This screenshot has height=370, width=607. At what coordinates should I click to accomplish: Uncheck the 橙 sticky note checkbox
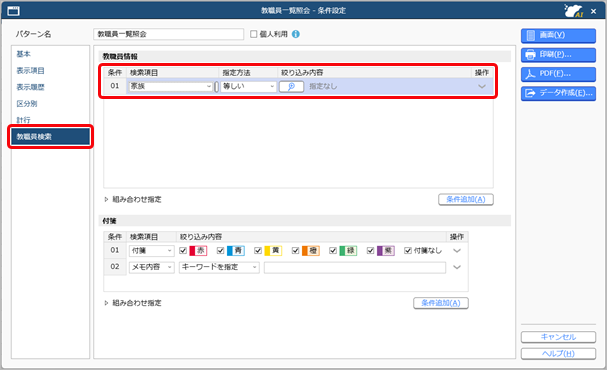tap(295, 251)
